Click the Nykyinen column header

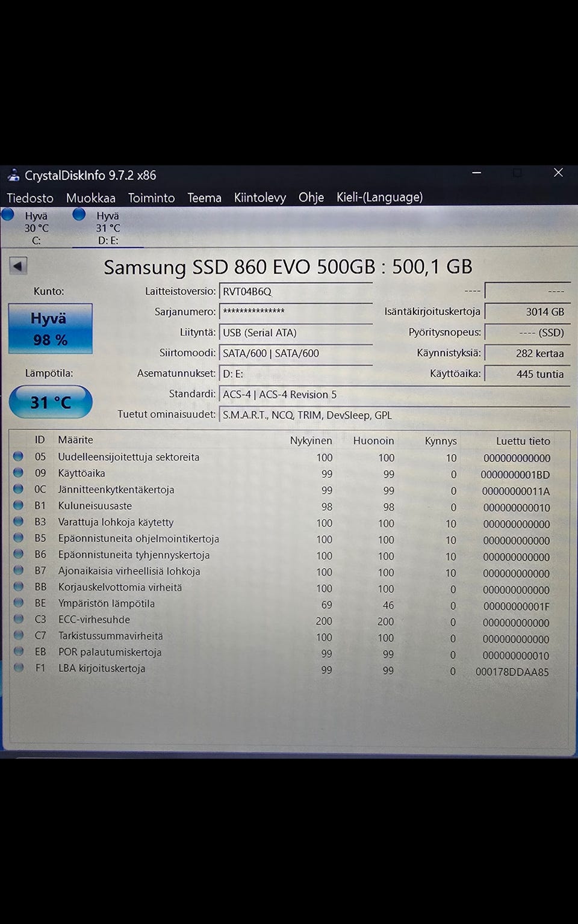(311, 440)
